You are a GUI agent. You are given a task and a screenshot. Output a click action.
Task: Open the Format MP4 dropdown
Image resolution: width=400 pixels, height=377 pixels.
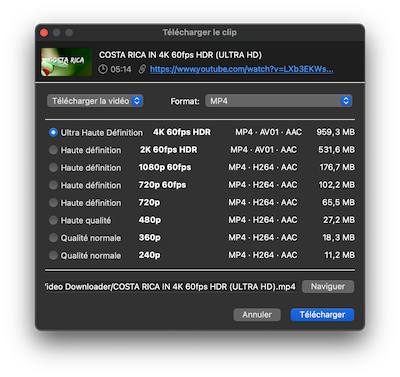(x=279, y=101)
